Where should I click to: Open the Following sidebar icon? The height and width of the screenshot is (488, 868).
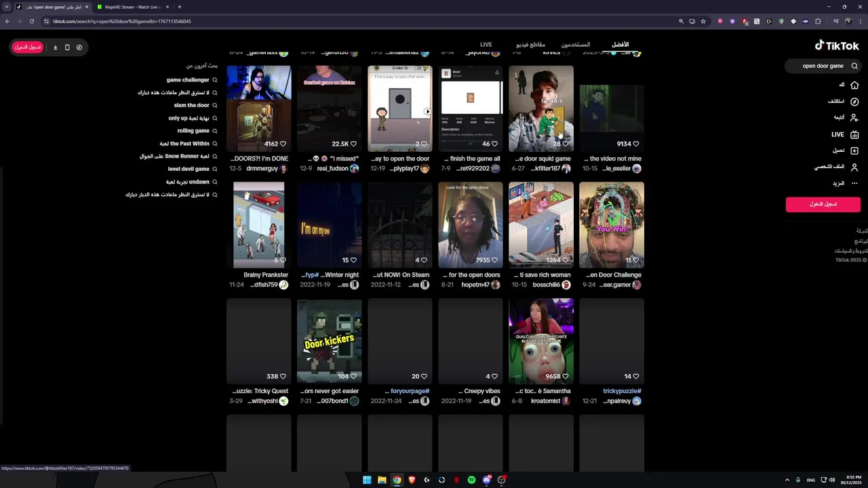pyautogui.click(x=854, y=117)
